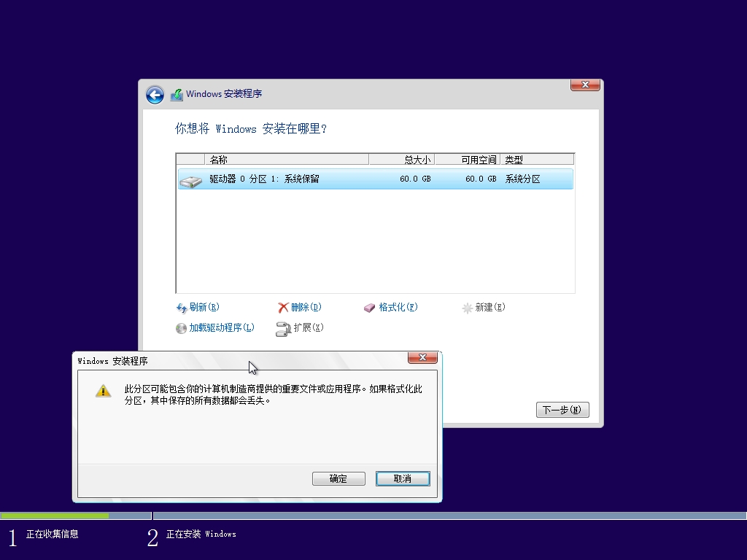The height and width of the screenshot is (560, 747).
Task: Select the 驱动器 0 分区 1: 系统保留 row text
Action: click(264, 179)
